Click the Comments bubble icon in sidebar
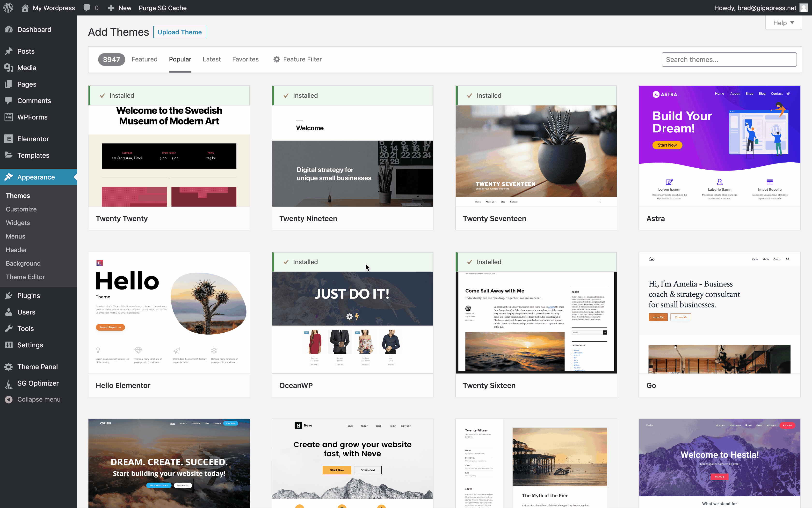The width and height of the screenshot is (812, 508). [9, 100]
